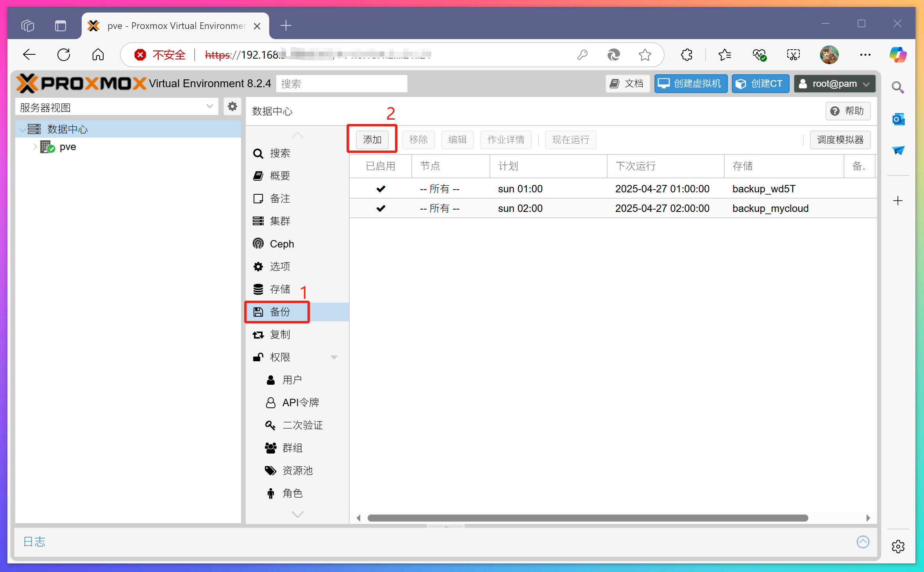Disable the backup_mycloud job checkbox

[381, 208]
